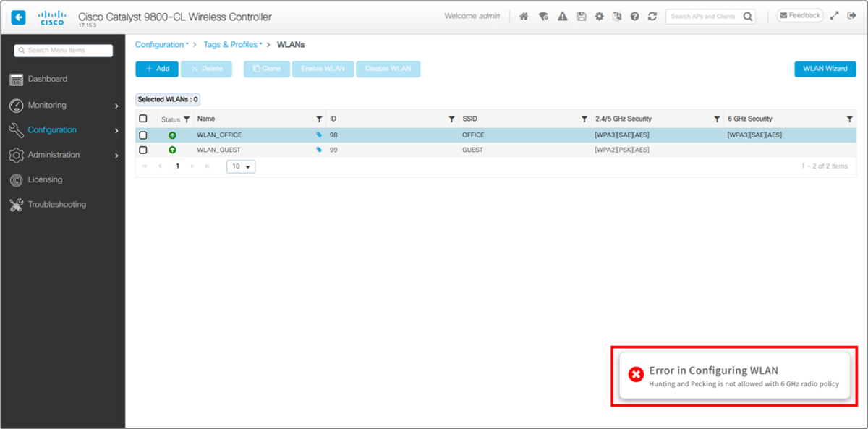Click the Dashboard icon in sidebar
The width and height of the screenshot is (868, 429).
click(17, 80)
